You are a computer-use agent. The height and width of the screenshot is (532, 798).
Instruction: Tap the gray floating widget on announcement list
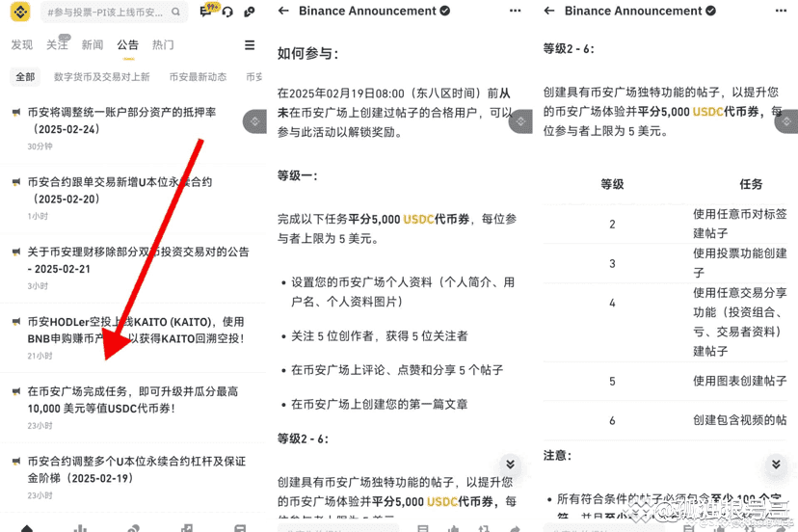255,121
